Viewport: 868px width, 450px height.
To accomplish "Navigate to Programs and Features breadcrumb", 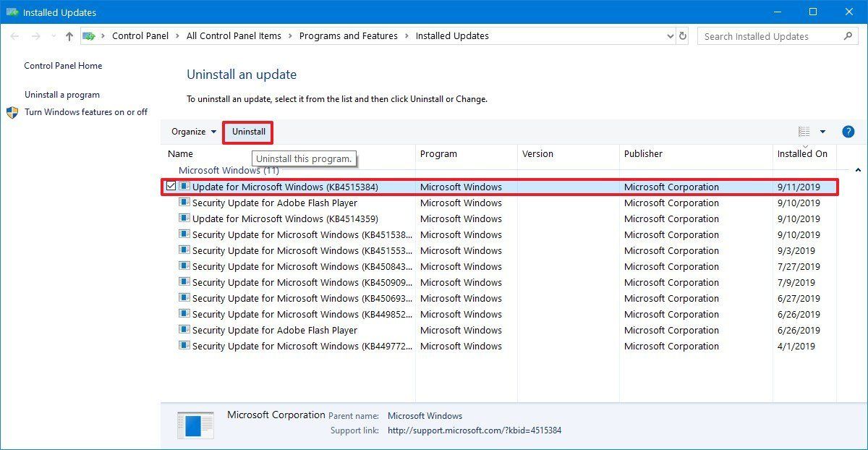I will (349, 35).
